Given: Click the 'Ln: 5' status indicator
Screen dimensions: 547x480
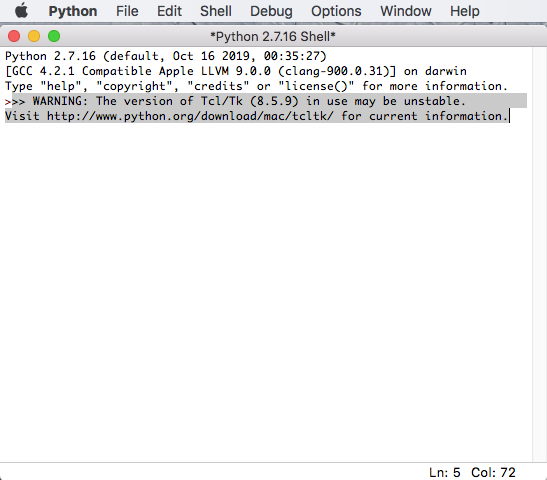Looking at the screenshot, I should tap(444, 472).
